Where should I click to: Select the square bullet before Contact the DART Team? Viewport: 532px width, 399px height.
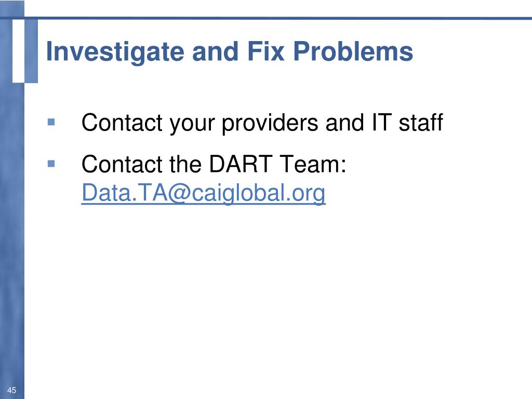tap(51, 164)
